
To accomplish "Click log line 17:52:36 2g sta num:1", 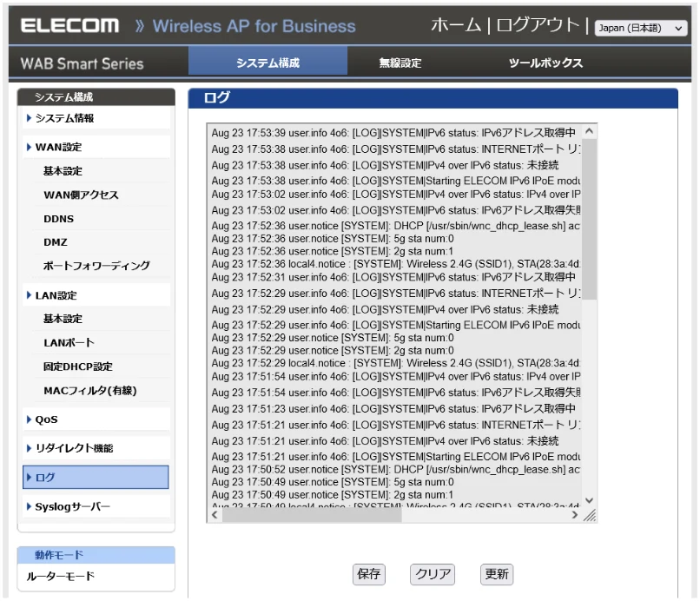I will 332,251.
